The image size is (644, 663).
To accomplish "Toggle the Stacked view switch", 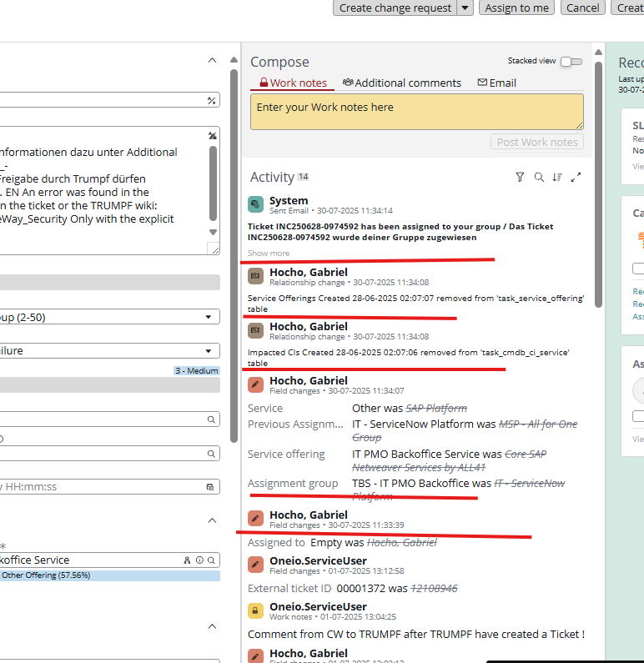I will point(571,62).
